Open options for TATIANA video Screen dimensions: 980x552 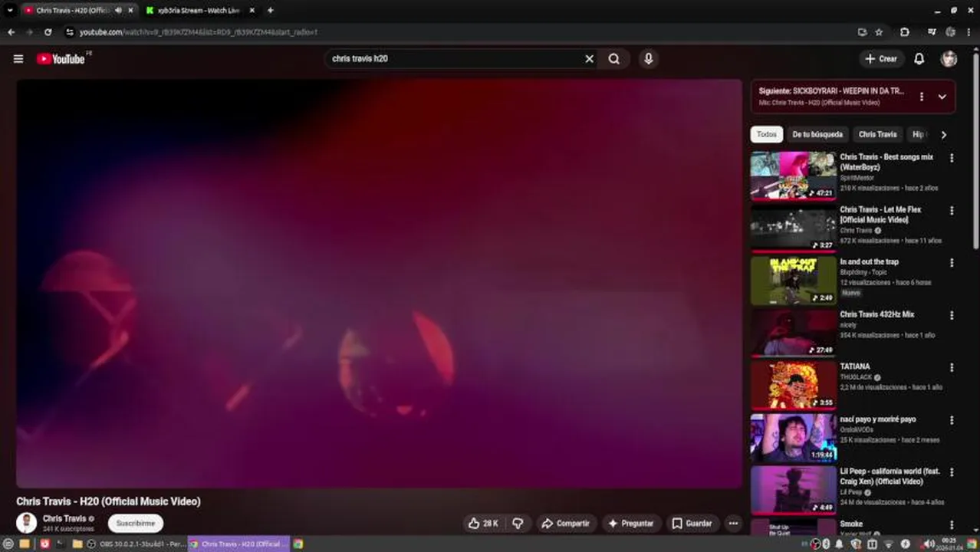click(952, 367)
